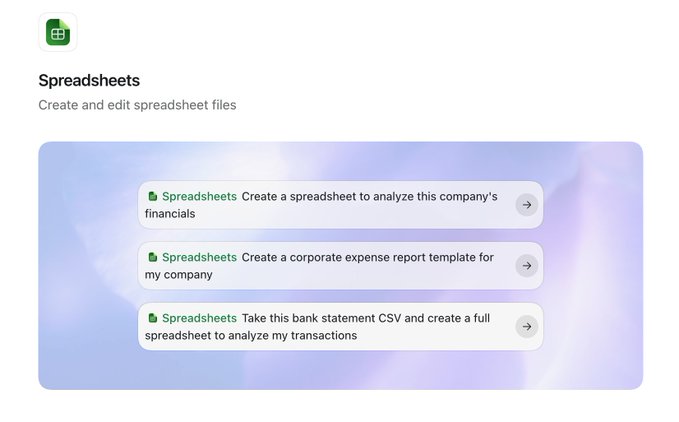
Task: Click the small sheet icon beside expense report prompt
Action: point(152,257)
